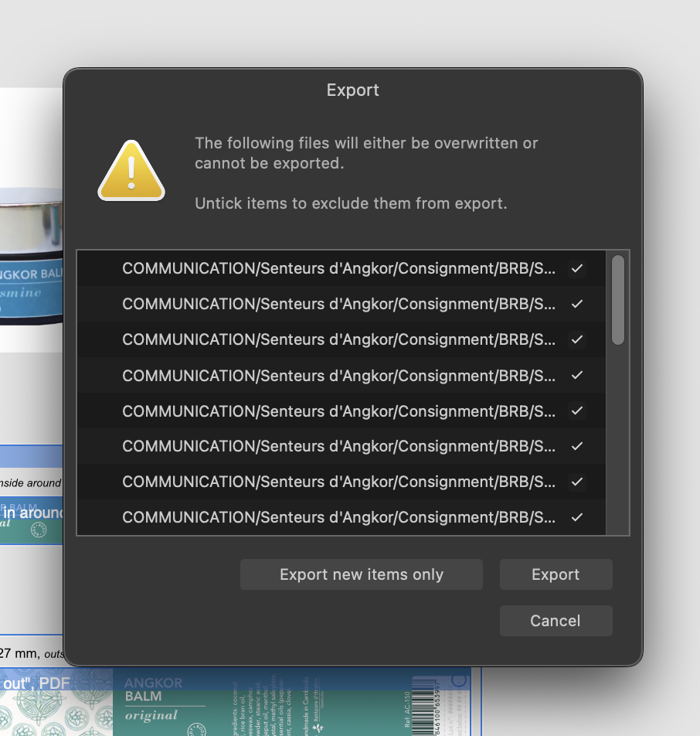Untick the third file's export checkmark
Image resolution: width=700 pixels, height=736 pixels.
point(577,339)
